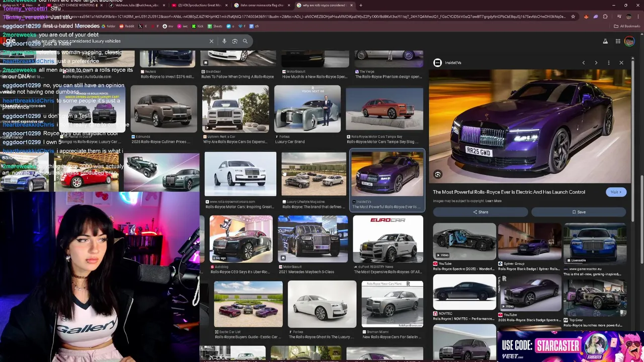Open a new browser tab

coord(360,5)
